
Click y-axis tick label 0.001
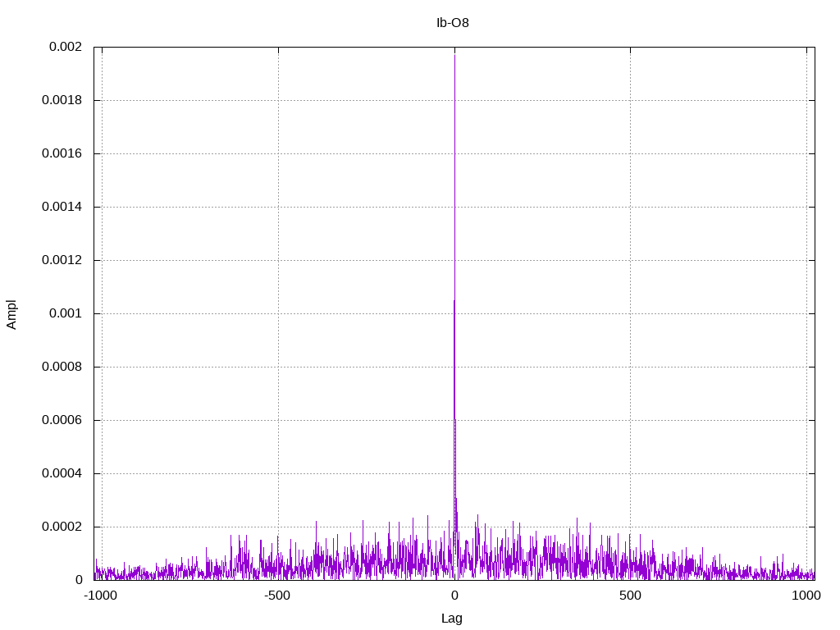click(x=66, y=313)
